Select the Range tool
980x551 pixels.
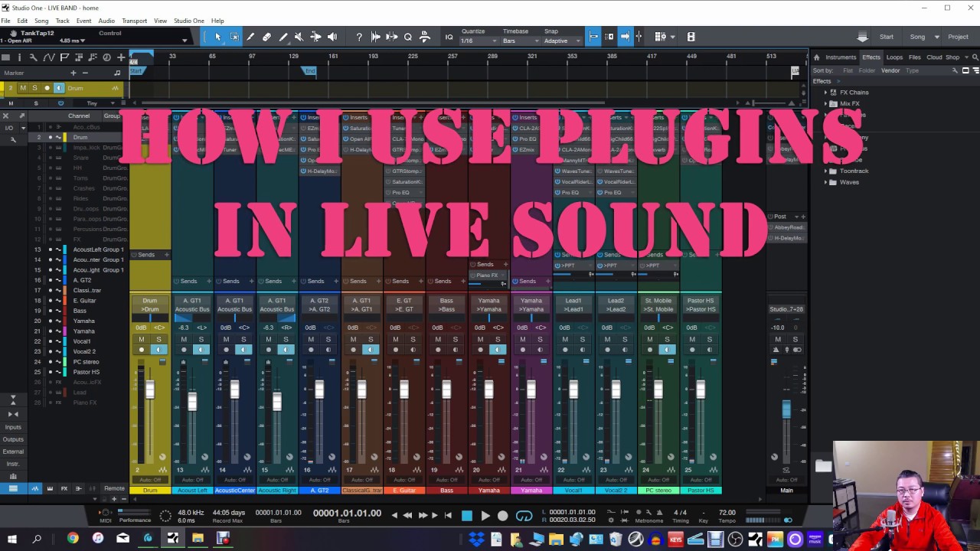click(x=234, y=37)
